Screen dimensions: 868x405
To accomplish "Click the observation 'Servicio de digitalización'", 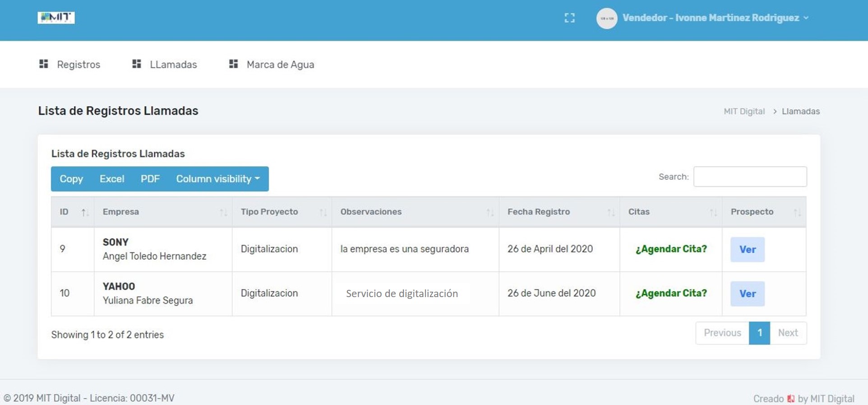I will point(402,293).
